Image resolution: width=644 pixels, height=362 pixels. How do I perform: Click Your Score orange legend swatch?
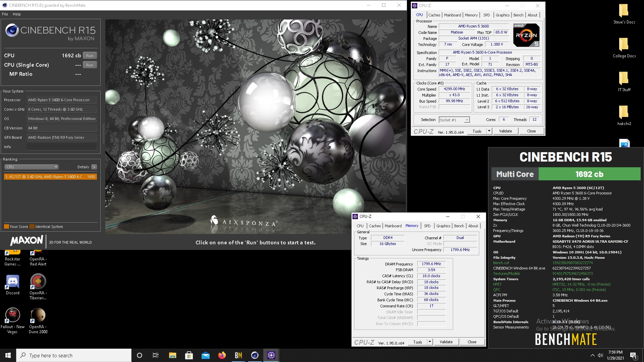click(6, 227)
